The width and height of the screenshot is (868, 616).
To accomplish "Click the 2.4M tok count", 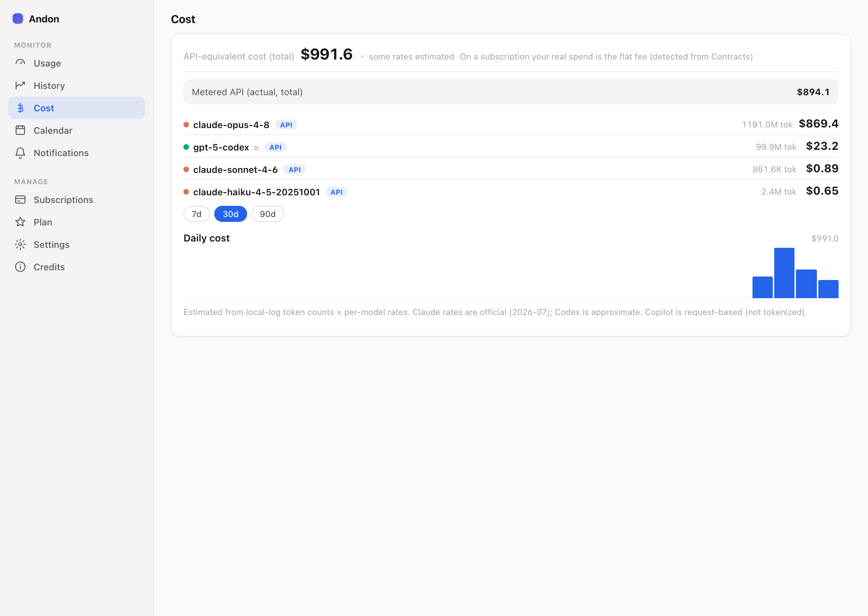I will pos(778,191).
